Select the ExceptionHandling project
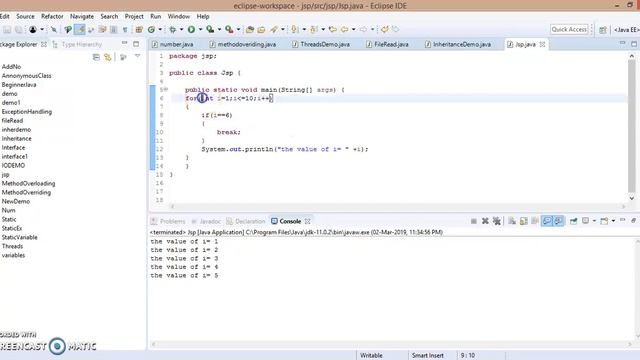640x360 pixels. [x=27, y=111]
